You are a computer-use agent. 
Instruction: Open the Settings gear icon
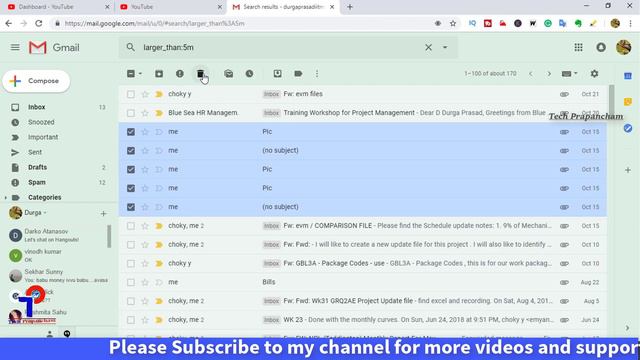594,73
